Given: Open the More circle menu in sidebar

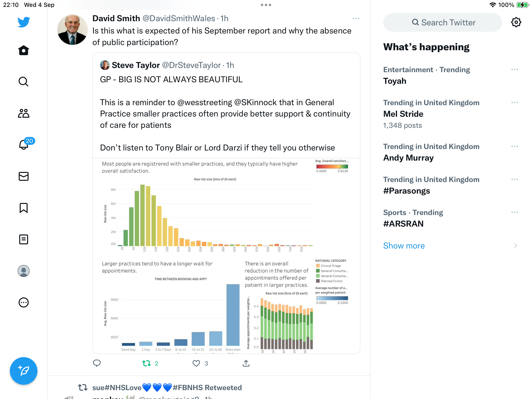Looking at the screenshot, I should pyautogui.click(x=24, y=302).
